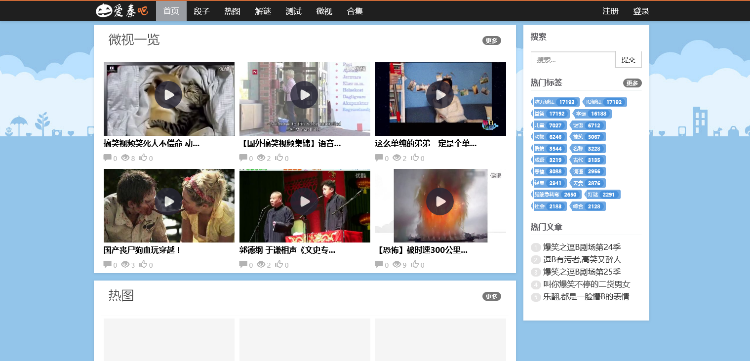Image resolution: width=750 pixels, height=361 pixels.
Task: Like the 【国外搞笑视频集锦】 video
Action: coord(278,157)
